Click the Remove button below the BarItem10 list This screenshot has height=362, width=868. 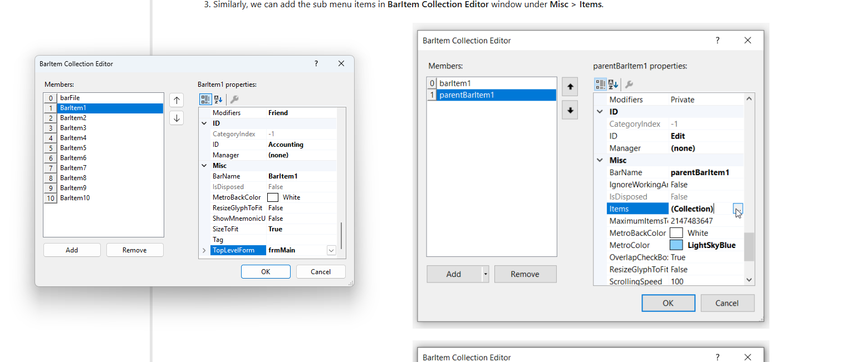pos(135,250)
